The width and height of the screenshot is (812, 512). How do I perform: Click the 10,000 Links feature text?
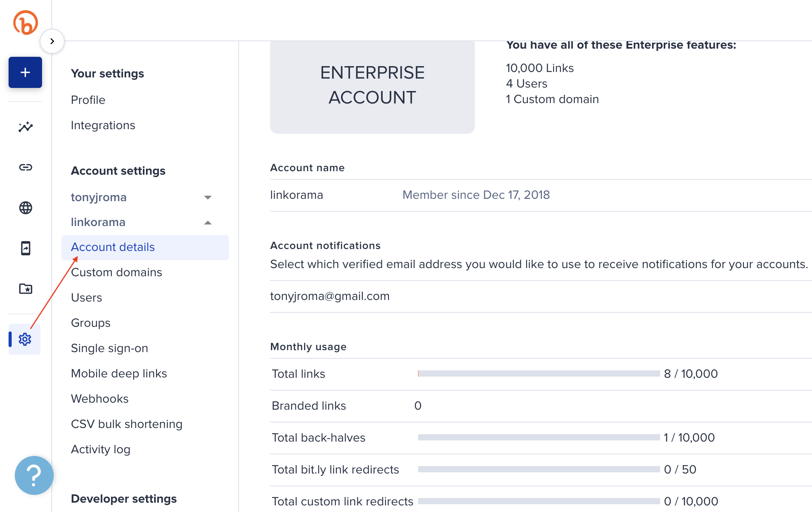pos(540,68)
